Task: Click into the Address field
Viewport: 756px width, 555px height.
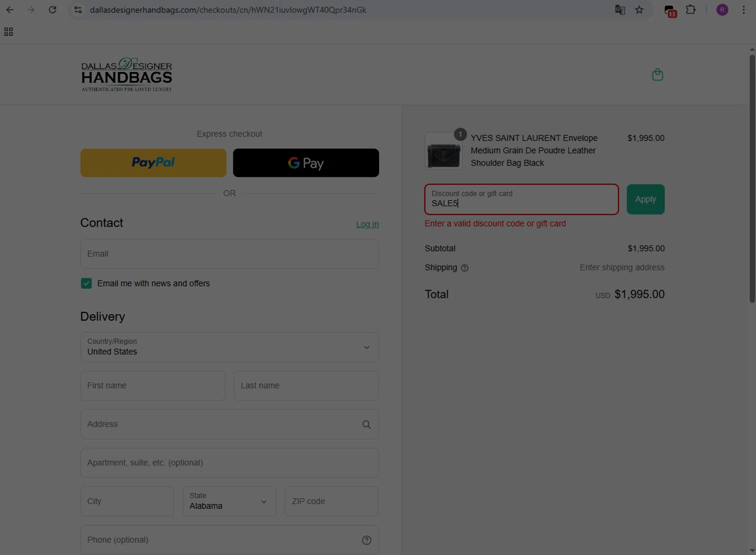Action: point(229,424)
